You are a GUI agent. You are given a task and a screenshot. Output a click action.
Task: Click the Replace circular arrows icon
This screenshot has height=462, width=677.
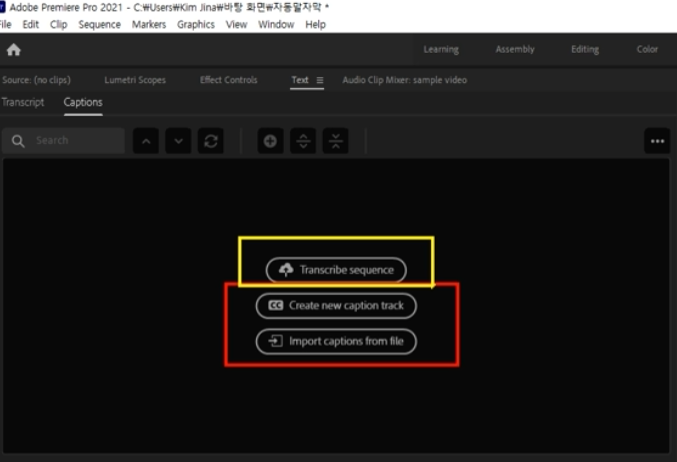click(x=211, y=141)
